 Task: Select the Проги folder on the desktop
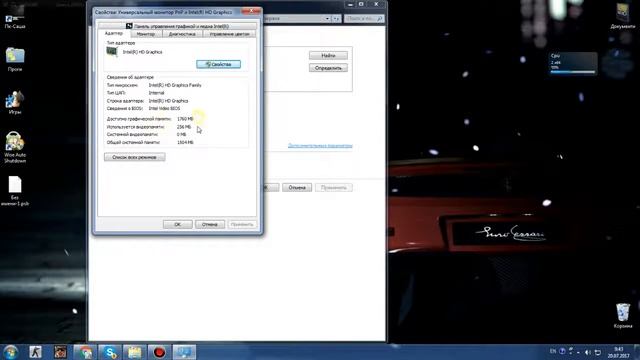pyautogui.click(x=15, y=59)
